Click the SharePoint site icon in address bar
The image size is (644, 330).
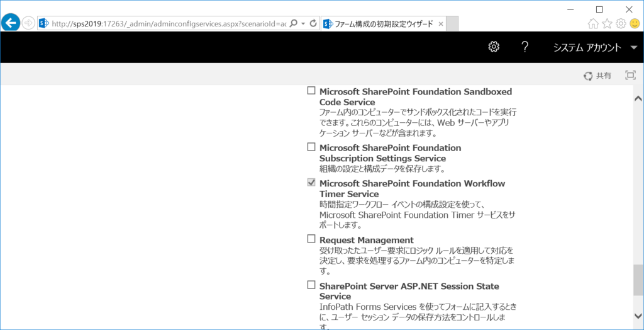43,23
